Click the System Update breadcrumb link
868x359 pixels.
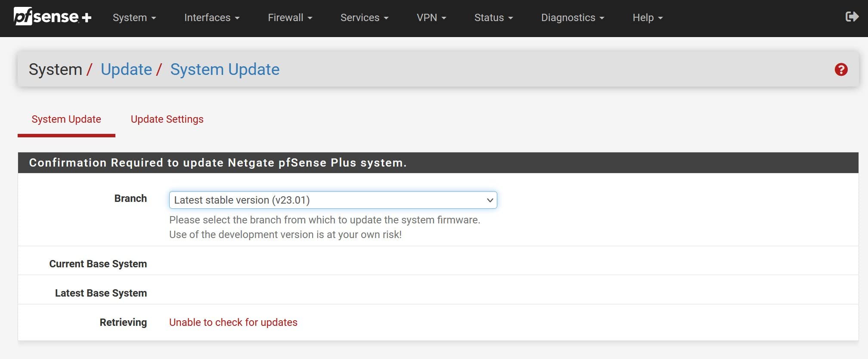click(225, 70)
